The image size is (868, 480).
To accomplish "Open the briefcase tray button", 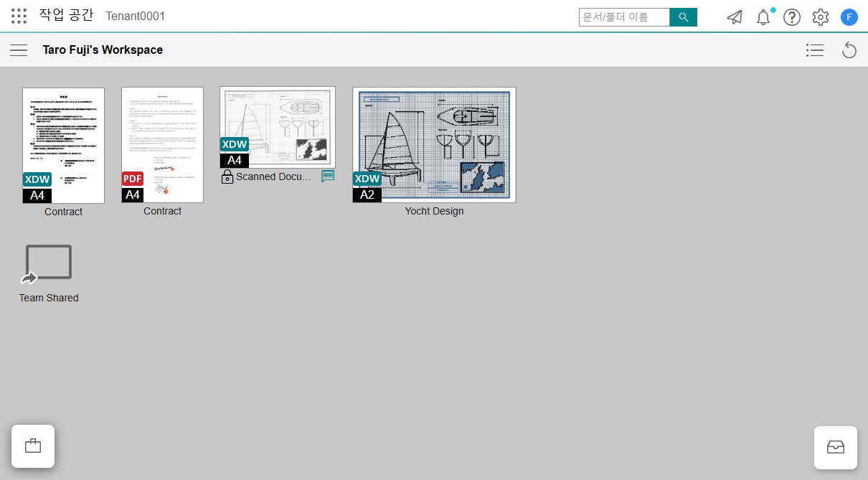I will (x=33, y=446).
